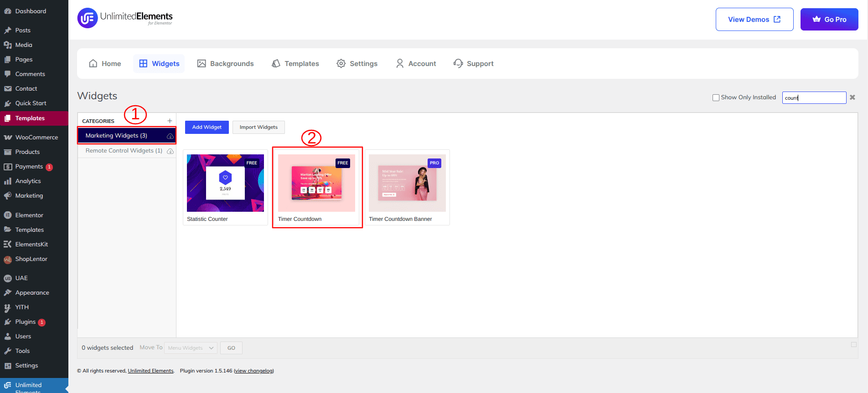Open the Support tab

coord(474,64)
